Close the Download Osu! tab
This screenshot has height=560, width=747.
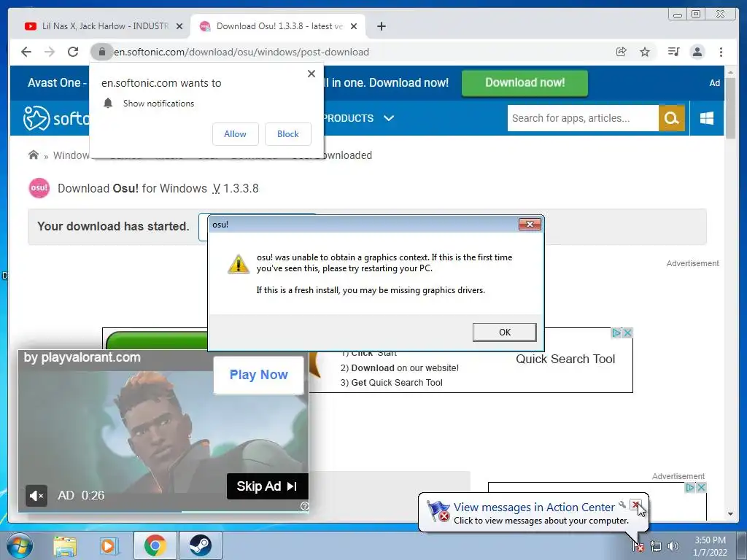point(354,26)
